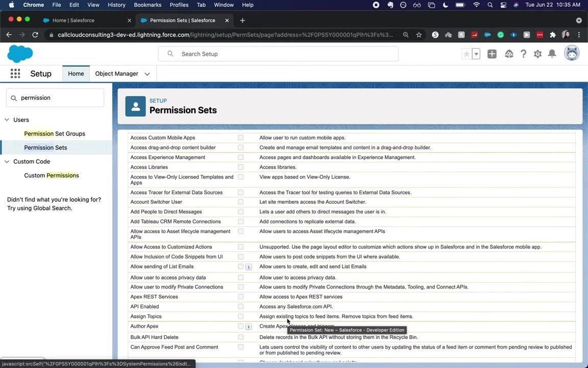Go back with the browser back arrow

click(9, 35)
